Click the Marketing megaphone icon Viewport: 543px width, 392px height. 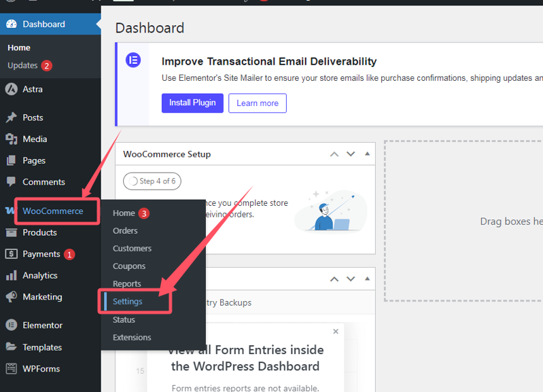12,297
